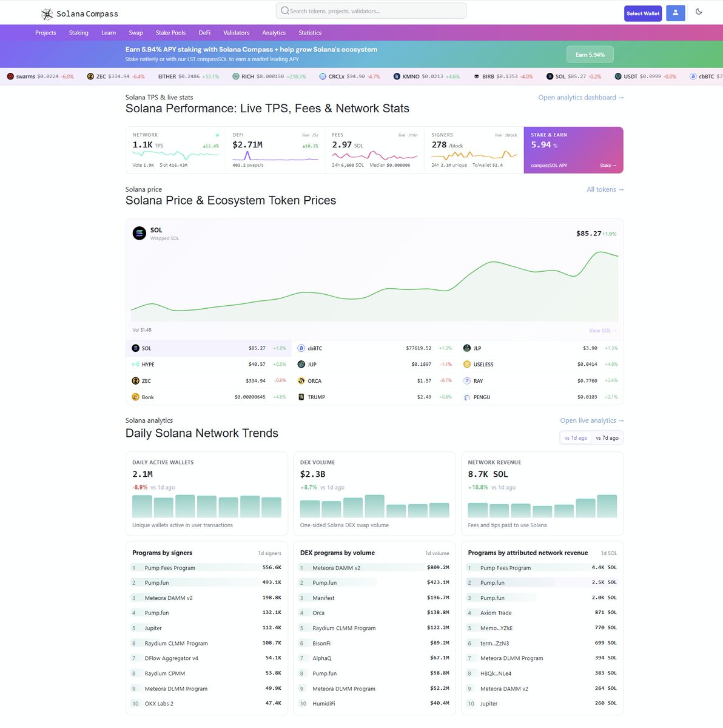This screenshot has height=728, width=723.
Task: Open the DeFi menu
Action: pyautogui.click(x=204, y=33)
